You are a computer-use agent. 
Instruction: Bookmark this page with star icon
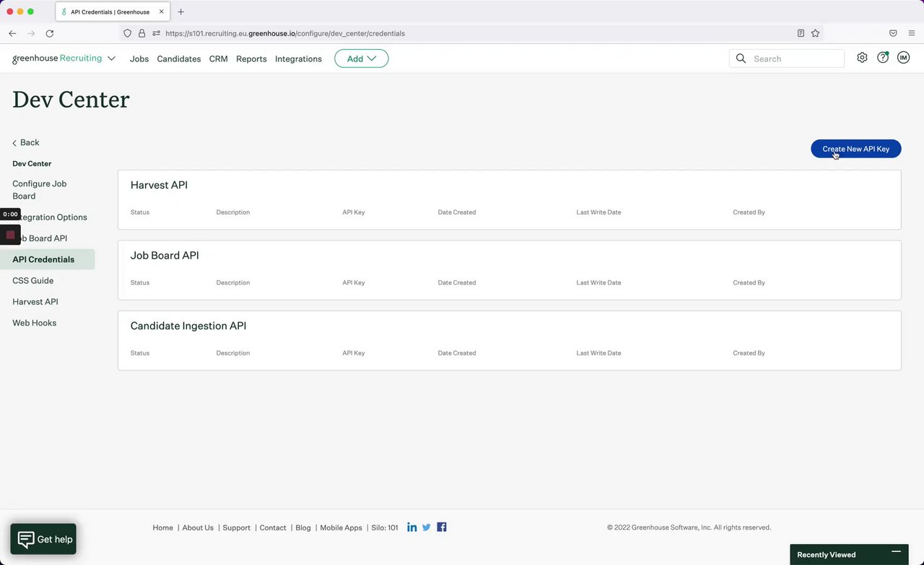click(x=815, y=33)
